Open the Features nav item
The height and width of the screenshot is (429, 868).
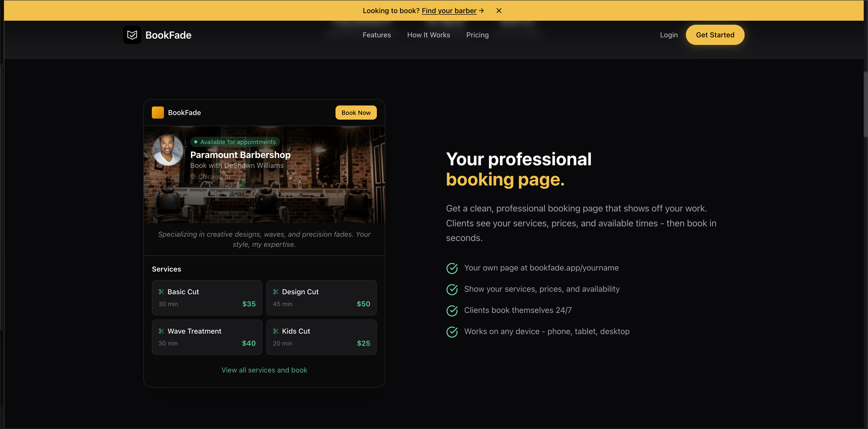(x=377, y=35)
